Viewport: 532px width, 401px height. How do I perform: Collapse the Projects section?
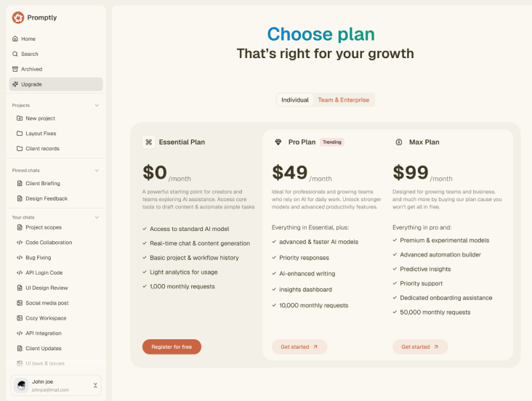tap(97, 105)
